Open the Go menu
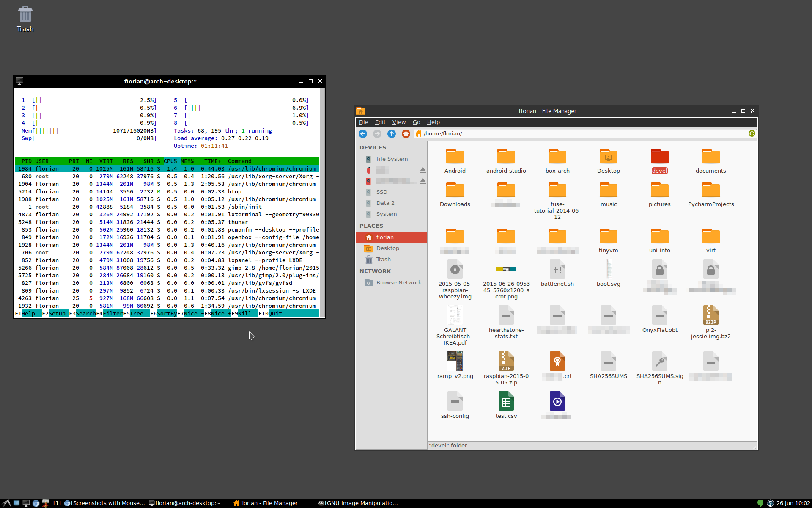 pyautogui.click(x=416, y=122)
